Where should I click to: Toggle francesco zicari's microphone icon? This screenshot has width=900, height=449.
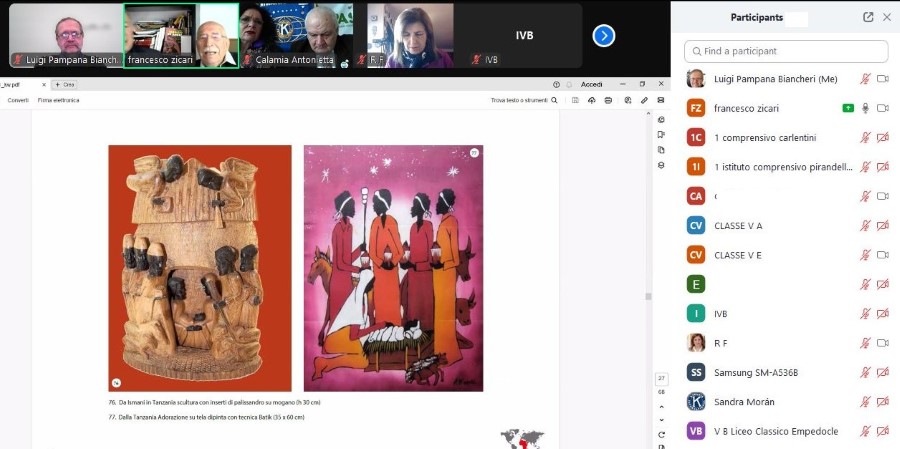point(865,108)
